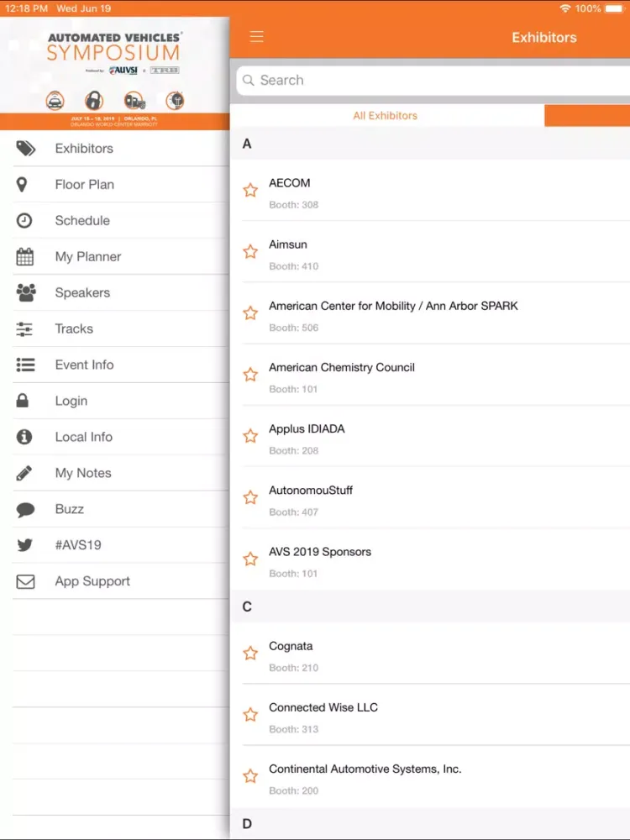
Task: Click the Twitter bird icon for #AVS19
Action: (24, 545)
